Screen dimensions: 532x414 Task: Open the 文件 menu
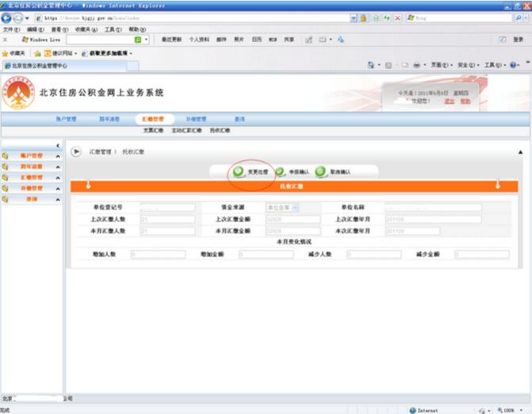coord(12,29)
